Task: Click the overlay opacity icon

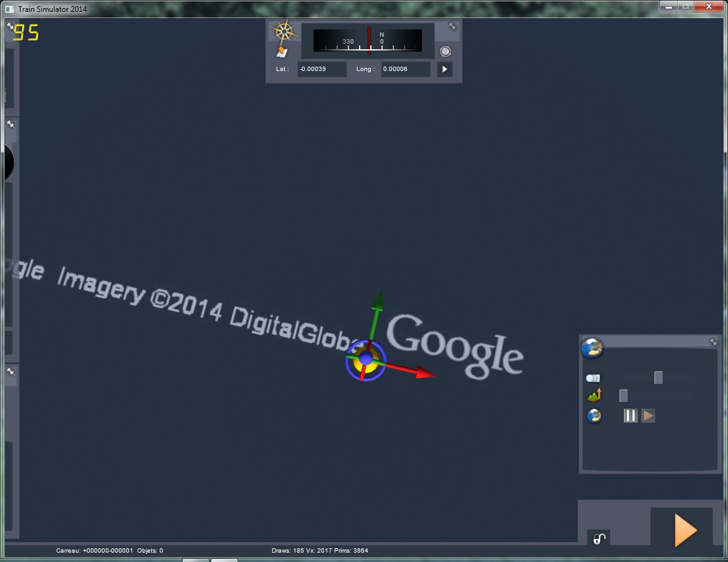Action: pyautogui.click(x=592, y=378)
